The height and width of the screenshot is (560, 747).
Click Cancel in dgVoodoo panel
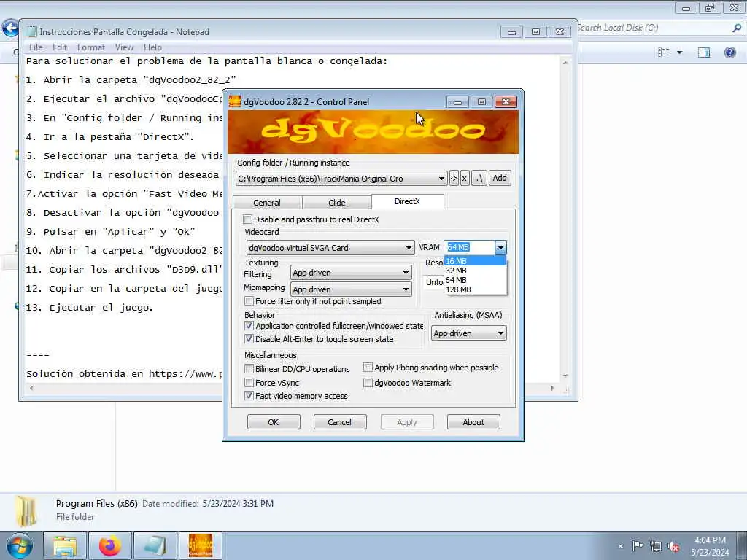pos(340,422)
